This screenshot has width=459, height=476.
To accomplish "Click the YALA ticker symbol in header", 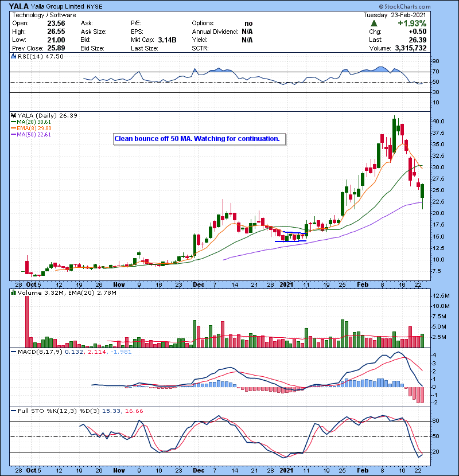I will pyautogui.click(x=18, y=6).
